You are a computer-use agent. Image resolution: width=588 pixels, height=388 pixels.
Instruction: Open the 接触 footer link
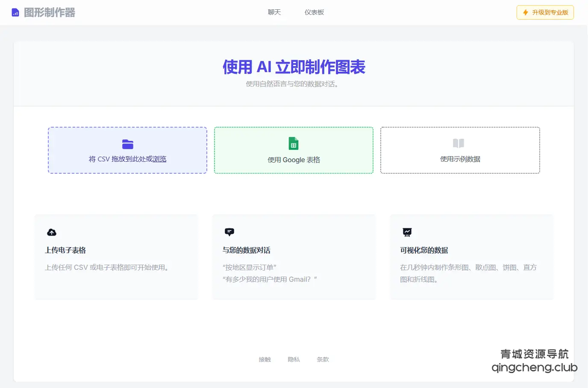tap(265, 359)
